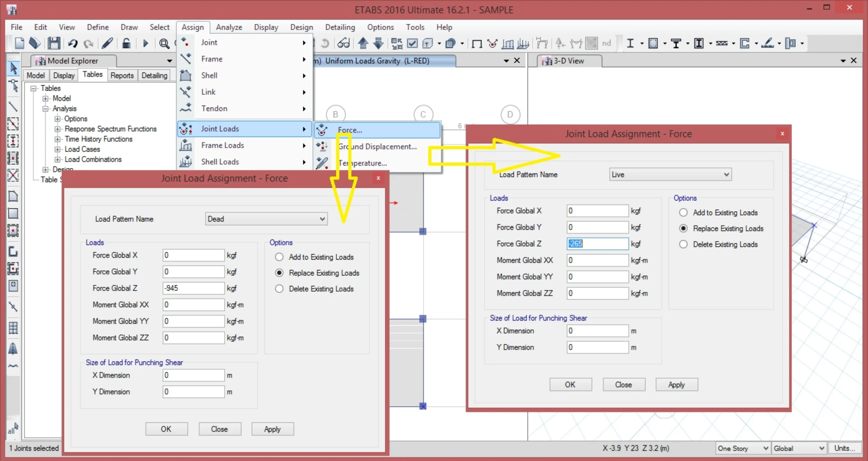Screen dimensions: 868x461
Task: Select Replace Existing Loads in Live dialog
Action: pyautogui.click(x=683, y=229)
